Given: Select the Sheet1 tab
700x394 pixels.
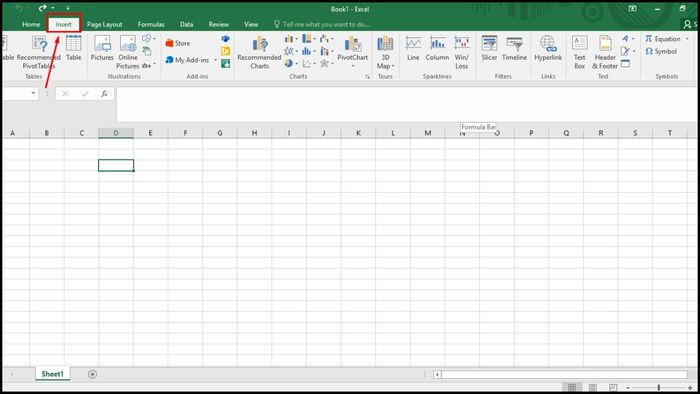Looking at the screenshot, I should [53, 374].
